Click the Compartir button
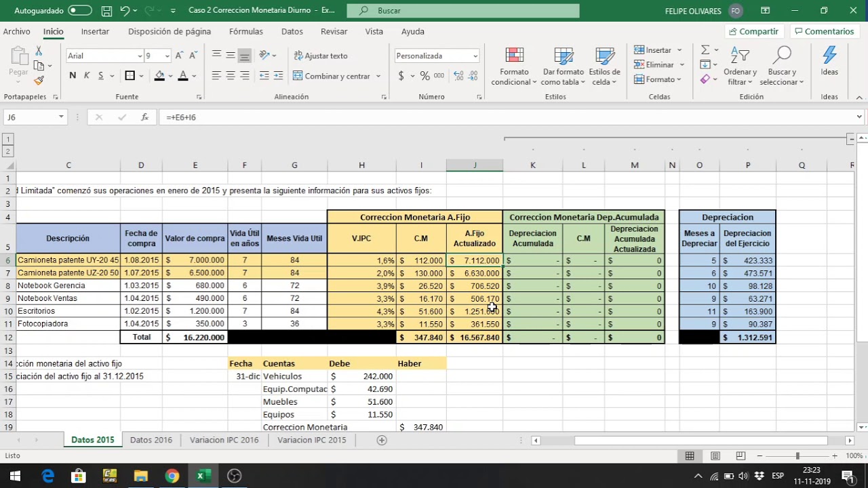The image size is (868, 488). pos(754,32)
